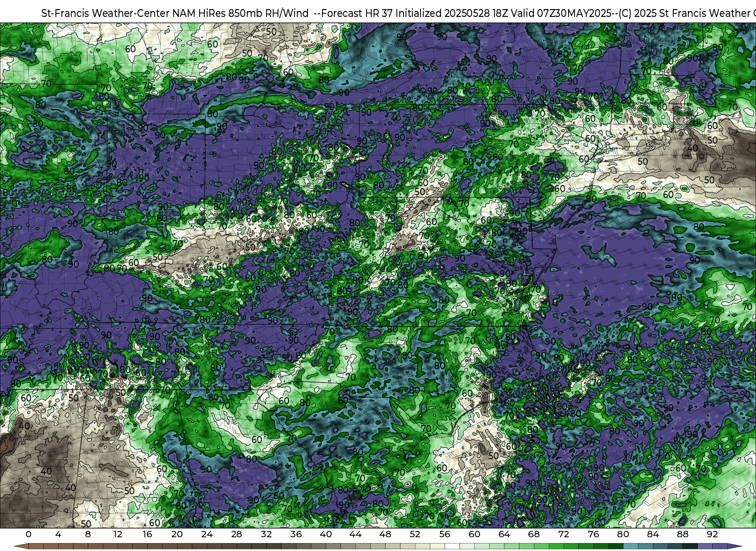The image size is (756, 551).
Task: Click the colorbar tick label '20'
Action: click(x=177, y=534)
